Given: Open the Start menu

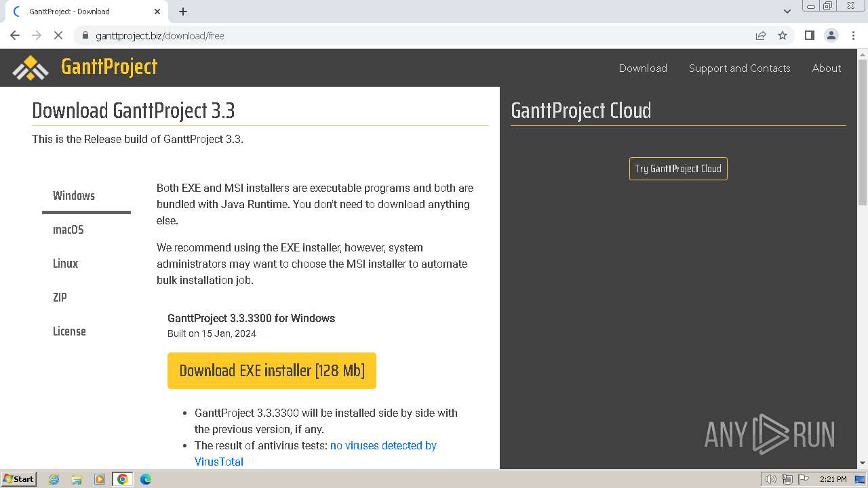Looking at the screenshot, I should click(x=18, y=479).
